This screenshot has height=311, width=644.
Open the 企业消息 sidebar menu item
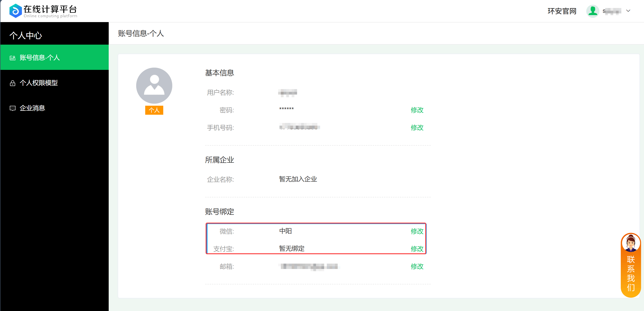tap(32, 108)
